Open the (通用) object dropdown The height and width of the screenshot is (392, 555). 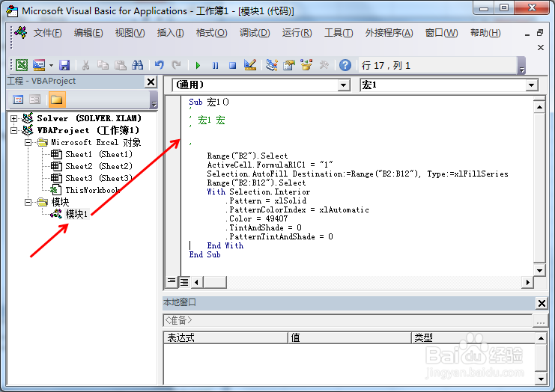343,85
